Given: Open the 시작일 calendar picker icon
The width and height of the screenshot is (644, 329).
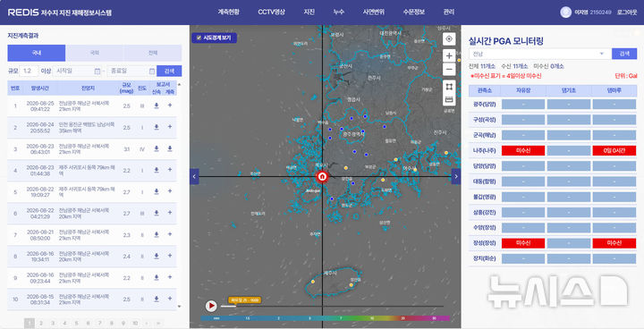Looking at the screenshot, I should click(97, 71).
